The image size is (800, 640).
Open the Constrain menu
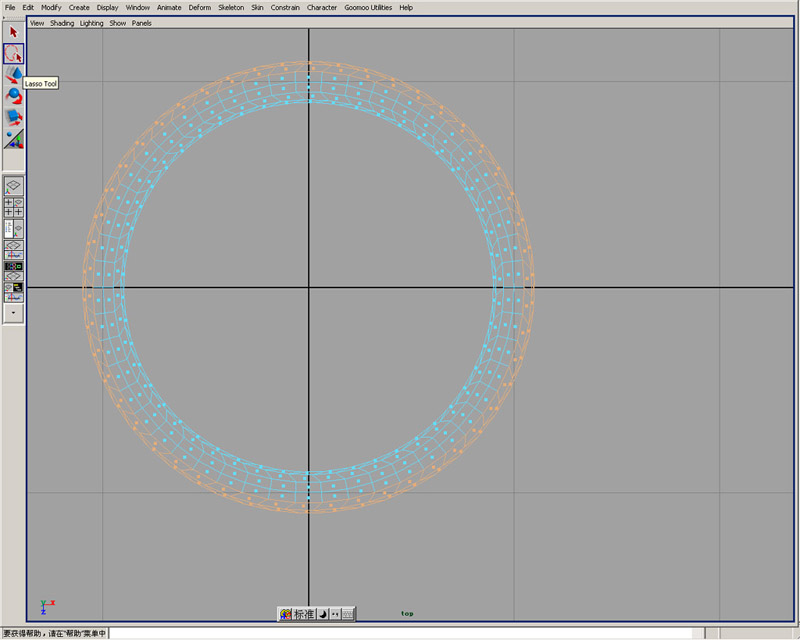pyautogui.click(x=285, y=8)
